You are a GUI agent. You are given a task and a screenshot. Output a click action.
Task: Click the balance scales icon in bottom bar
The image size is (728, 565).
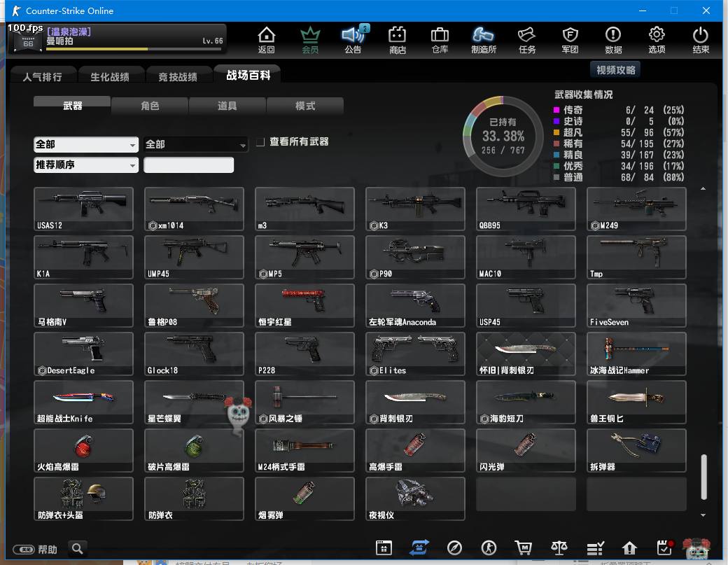559,548
